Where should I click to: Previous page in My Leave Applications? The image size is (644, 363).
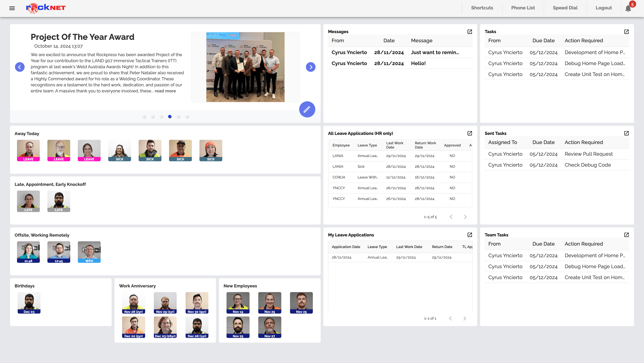450,318
